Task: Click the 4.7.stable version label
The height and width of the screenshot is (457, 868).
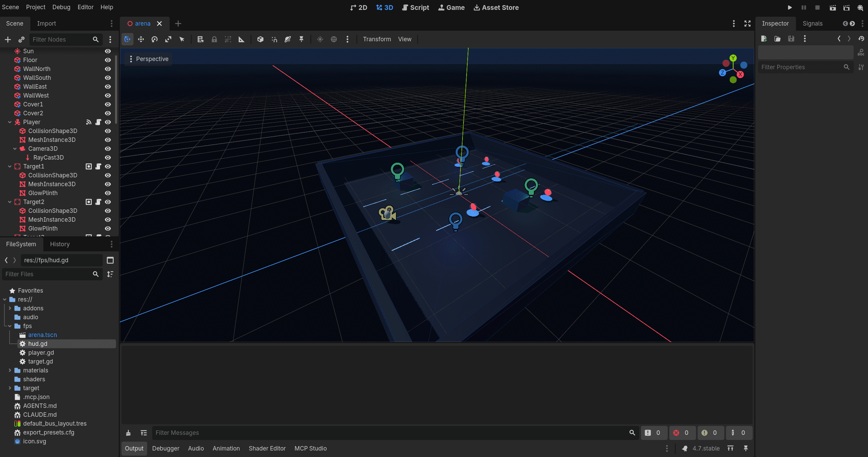Action: (x=706, y=448)
